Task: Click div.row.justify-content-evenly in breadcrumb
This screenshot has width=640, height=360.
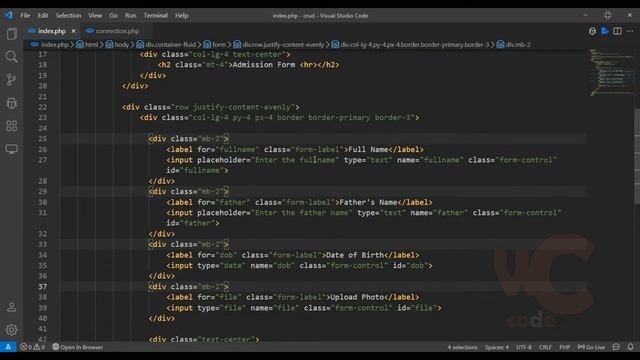Action: (283, 44)
